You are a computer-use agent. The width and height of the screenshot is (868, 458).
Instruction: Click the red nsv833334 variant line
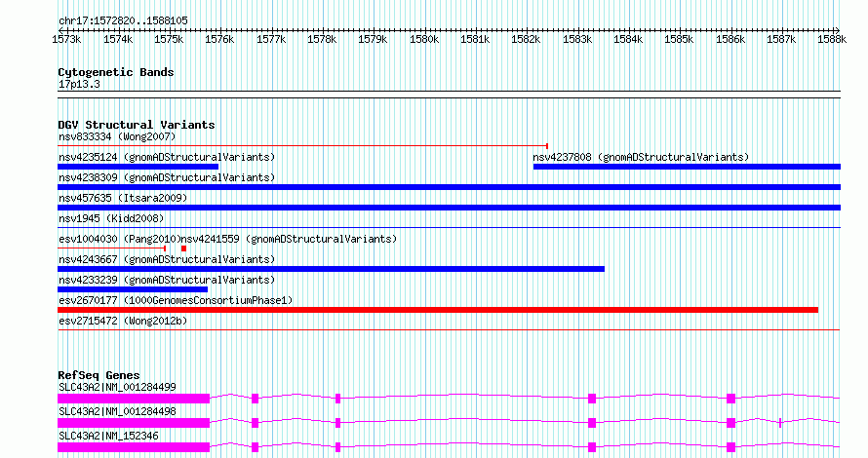coord(302,146)
